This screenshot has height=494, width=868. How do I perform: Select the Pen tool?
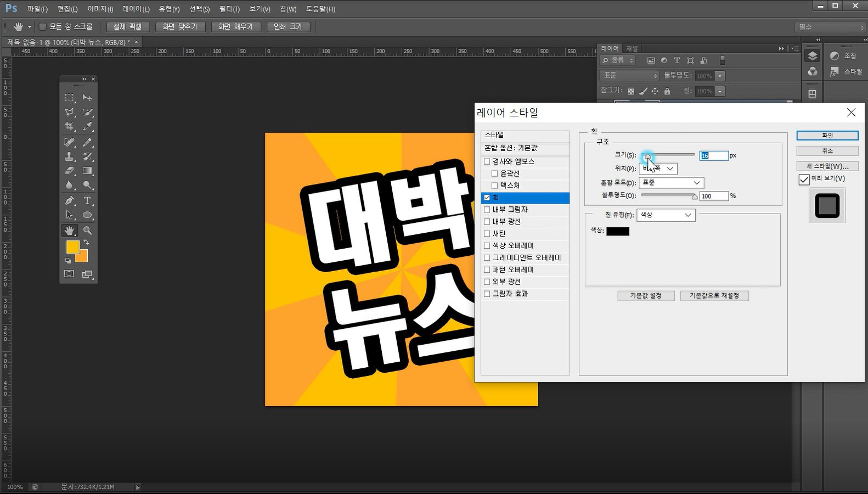click(x=69, y=201)
